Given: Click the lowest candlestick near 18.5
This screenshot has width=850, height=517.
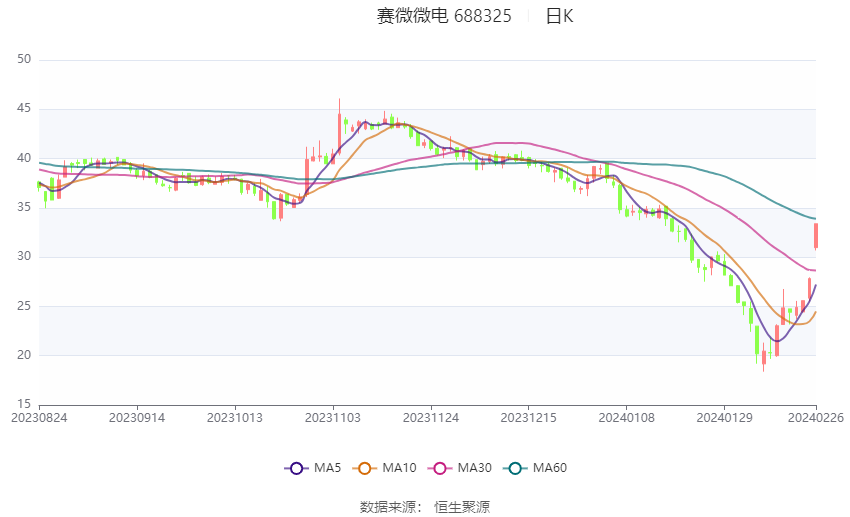Looking at the screenshot, I should tap(764, 357).
